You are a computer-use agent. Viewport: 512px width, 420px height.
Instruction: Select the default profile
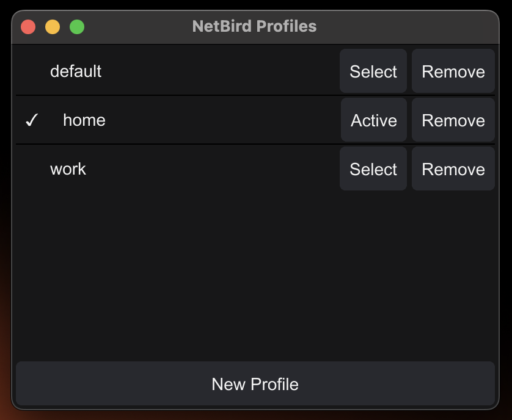pos(373,71)
